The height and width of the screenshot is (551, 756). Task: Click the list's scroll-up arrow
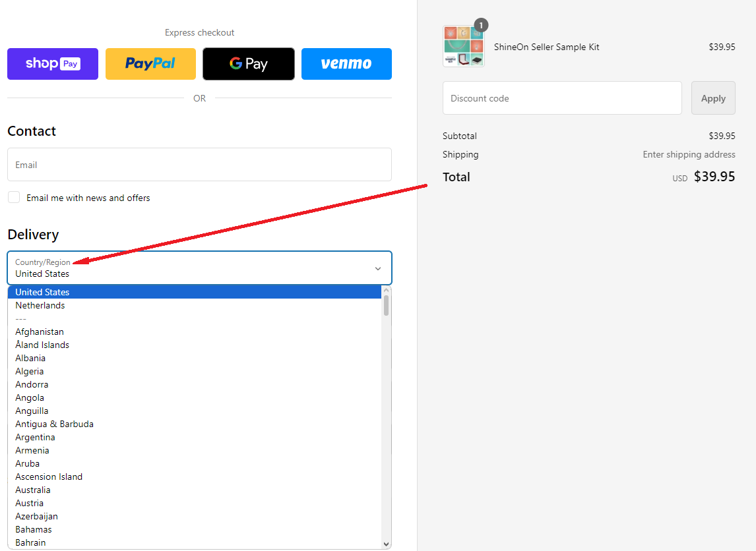click(386, 290)
